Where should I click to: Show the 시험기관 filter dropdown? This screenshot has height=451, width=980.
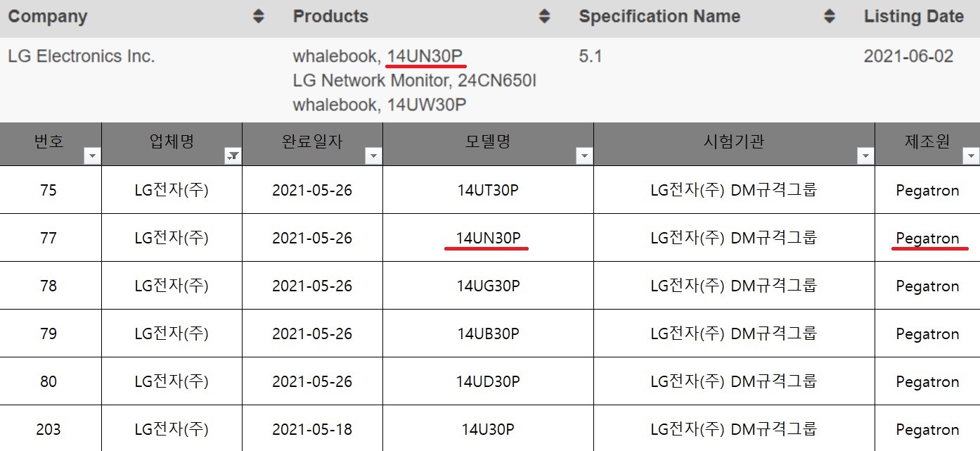(865, 156)
